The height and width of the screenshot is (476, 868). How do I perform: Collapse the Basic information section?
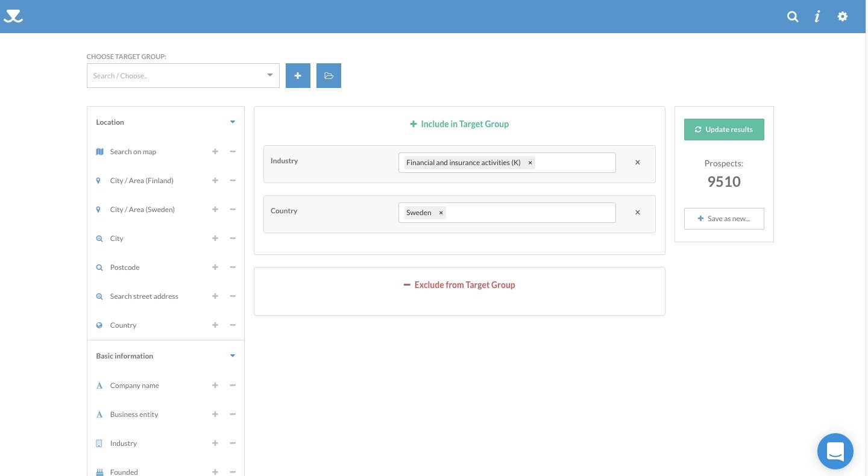coord(233,356)
